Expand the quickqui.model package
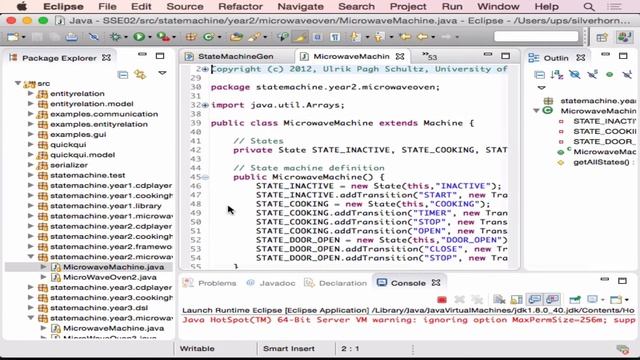640x360 pixels. click(31, 155)
